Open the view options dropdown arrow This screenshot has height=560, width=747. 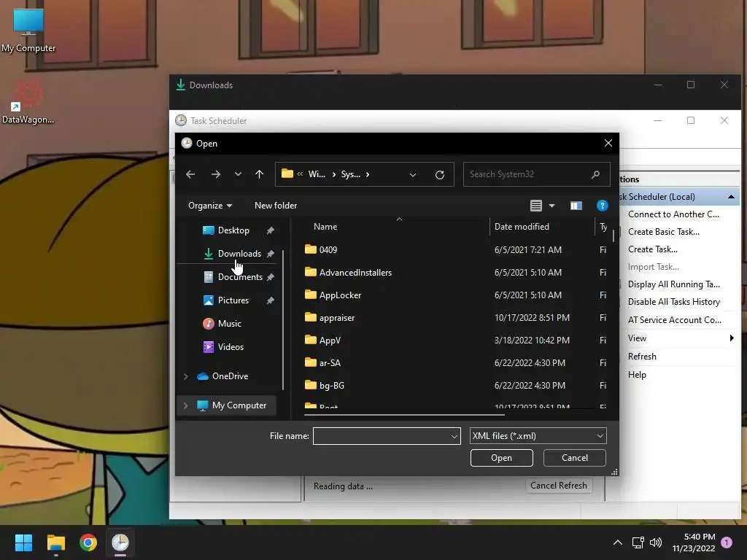point(551,206)
